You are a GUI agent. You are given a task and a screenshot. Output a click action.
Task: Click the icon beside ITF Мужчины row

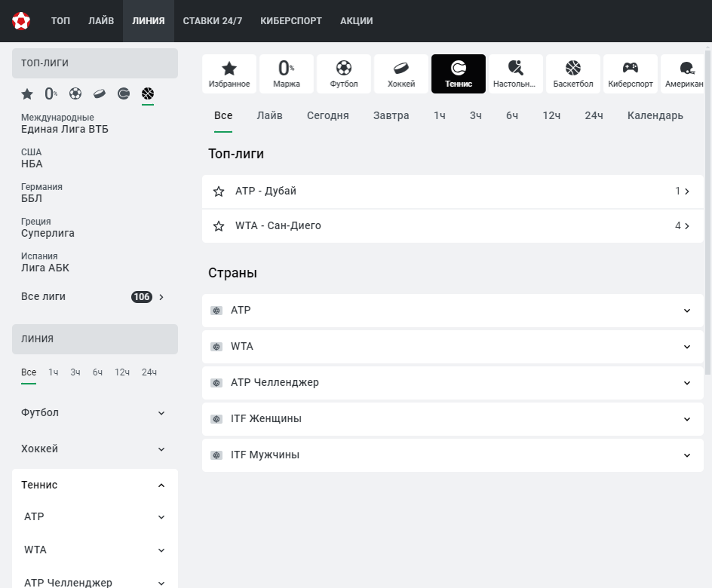pos(216,455)
